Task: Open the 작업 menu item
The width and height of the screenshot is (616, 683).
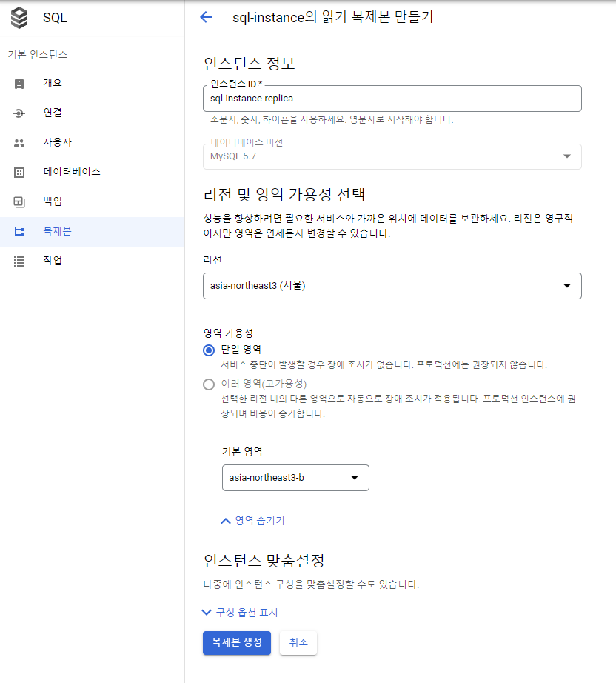Action: coord(93,261)
